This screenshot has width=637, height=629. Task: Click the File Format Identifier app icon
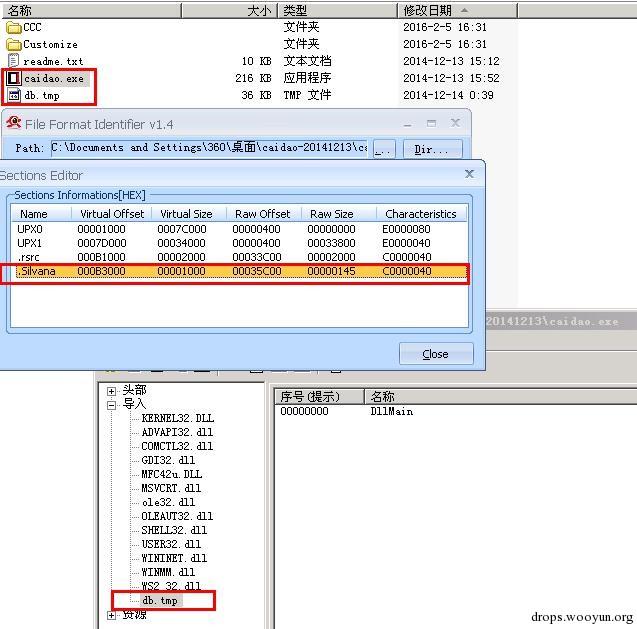pos(13,123)
